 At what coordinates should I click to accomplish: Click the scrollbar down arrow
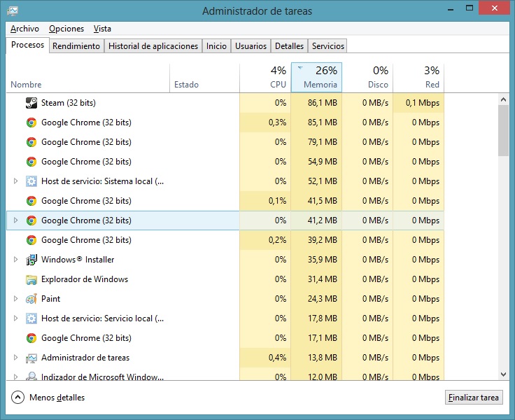tap(503, 374)
